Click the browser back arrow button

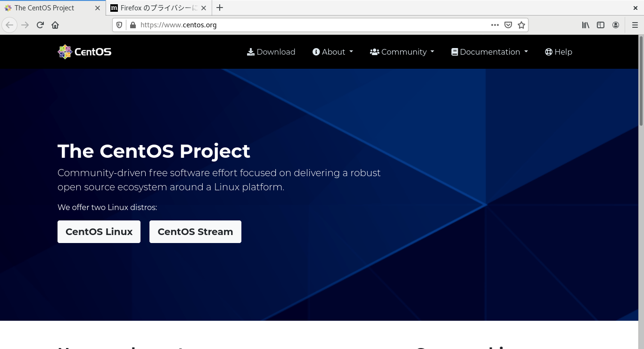(9, 25)
